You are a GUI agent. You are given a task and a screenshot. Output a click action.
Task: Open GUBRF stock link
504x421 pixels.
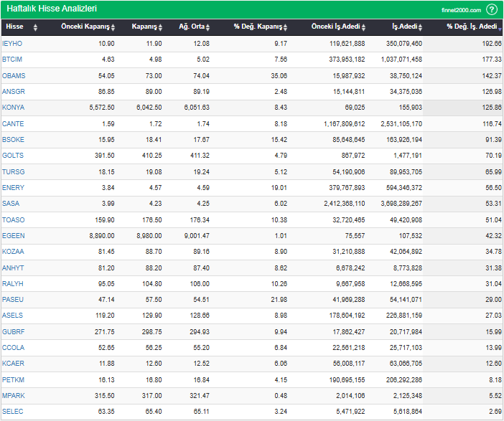13,332
